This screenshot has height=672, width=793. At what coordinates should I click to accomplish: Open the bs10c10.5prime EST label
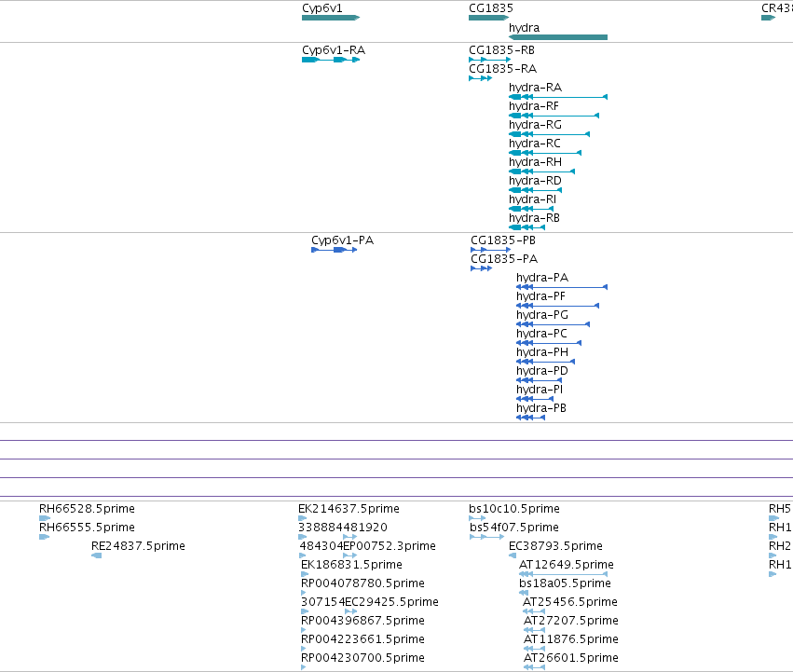(514, 509)
